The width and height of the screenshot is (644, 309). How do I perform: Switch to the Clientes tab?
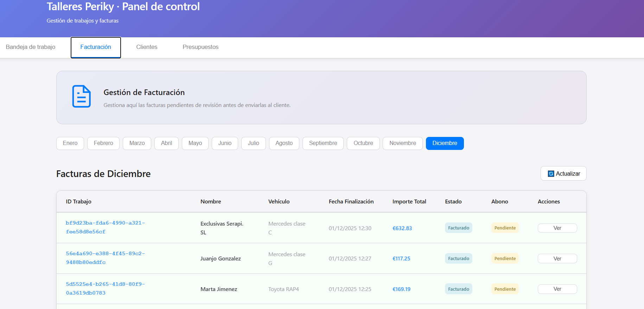pyautogui.click(x=147, y=47)
